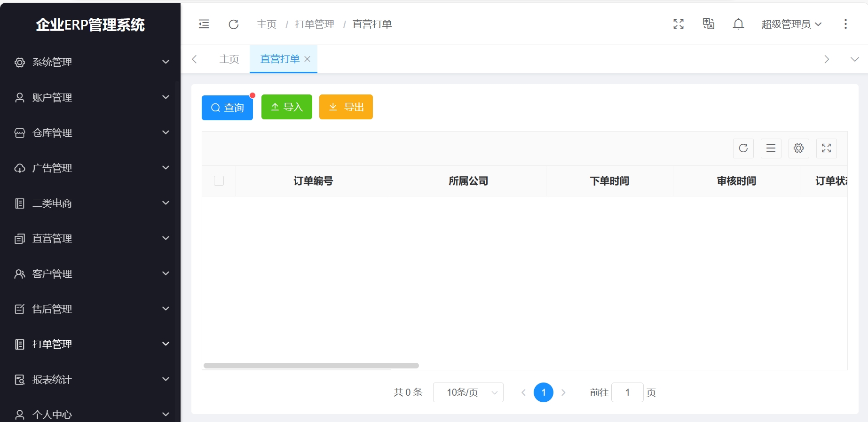Viewport: 868px width, 422px height.
Task: Close the 直营打单 tab
Action: (307, 59)
